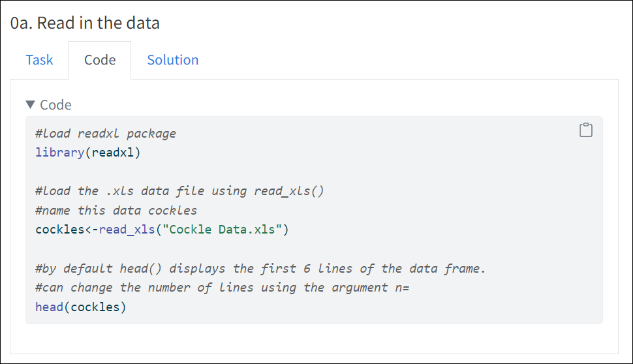Click the "Cockle Data.xls" string
Screen dimensions: 633x364
(222, 230)
